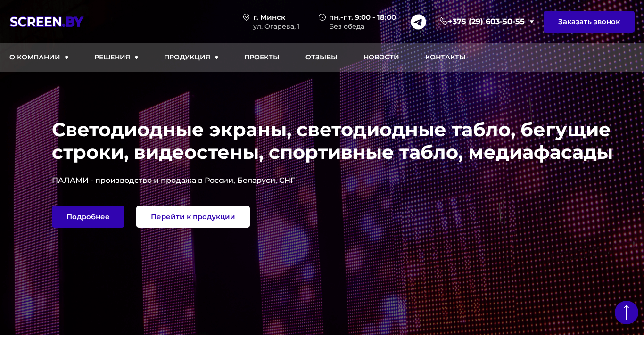
Task: Open the О КОМПАНИИ menu item
Action: [x=35, y=57]
